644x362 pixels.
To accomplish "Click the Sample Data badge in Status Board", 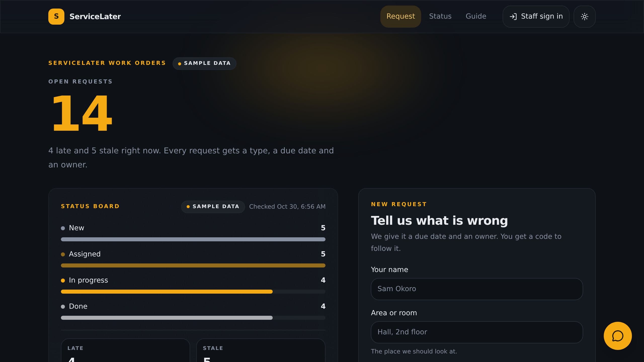I will pyautogui.click(x=213, y=207).
